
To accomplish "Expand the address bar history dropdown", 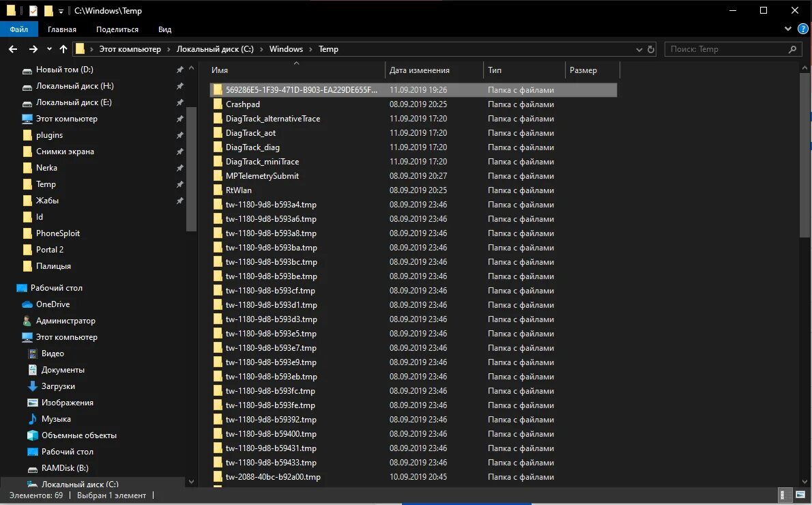I will point(639,49).
